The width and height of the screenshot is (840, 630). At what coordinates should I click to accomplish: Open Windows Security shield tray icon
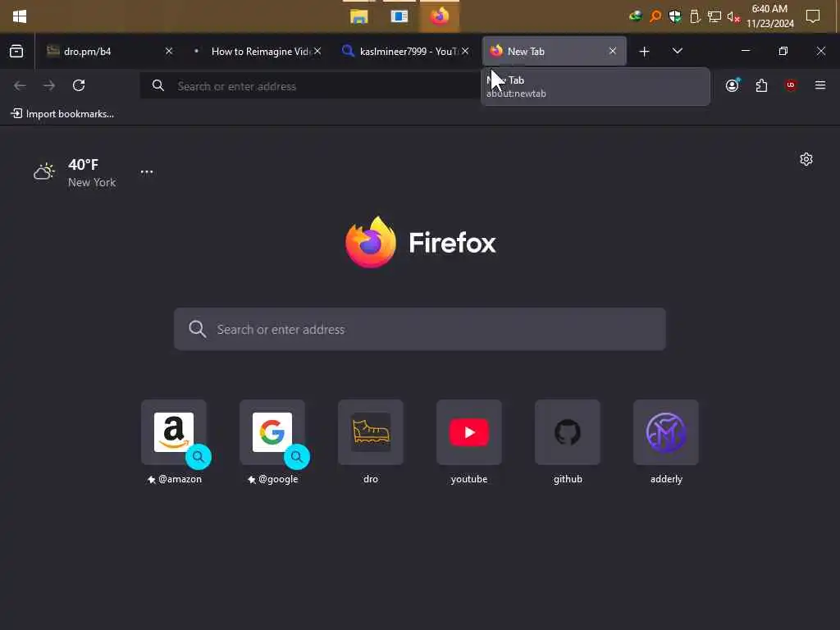coord(675,16)
